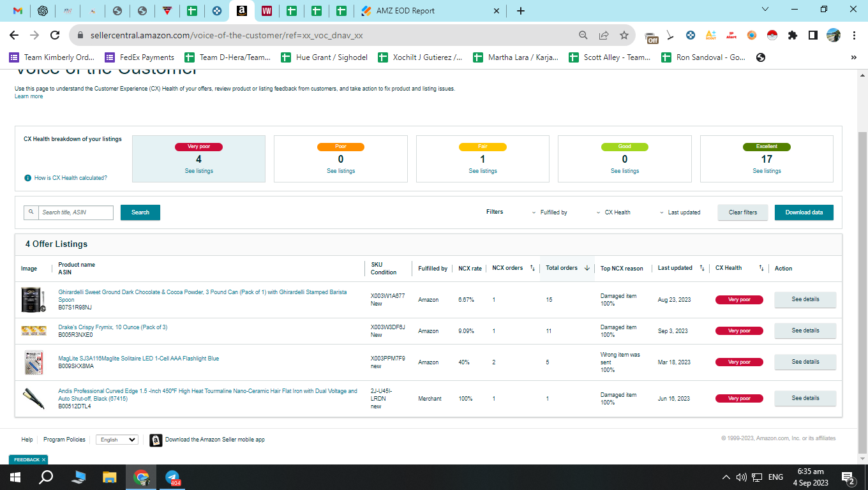Image resolution: width=868 pixels, height=490 pixels.
Task: Open Drake's Crispy Frymix product link
Action: [113, 327]
